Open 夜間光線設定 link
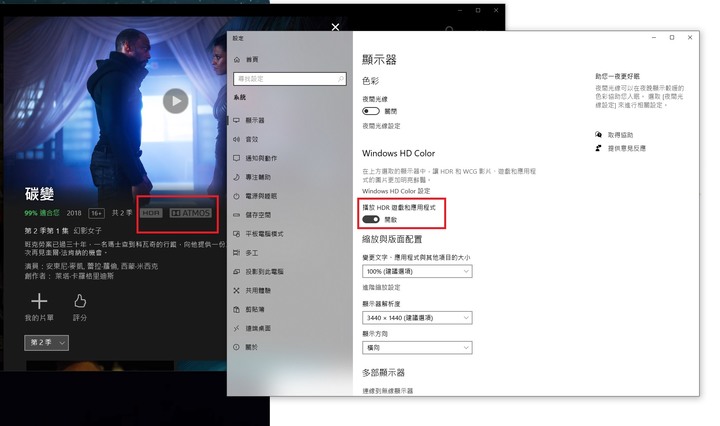720x426 pixels. point(381,126)
